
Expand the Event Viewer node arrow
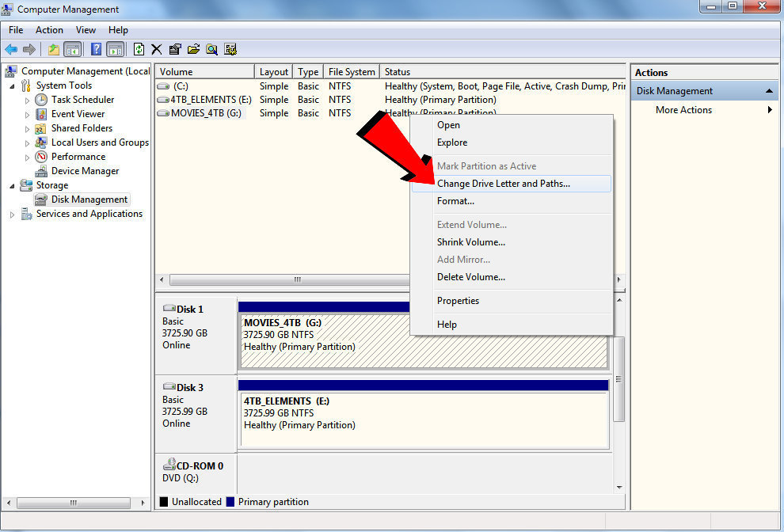[x=28, y=115]
